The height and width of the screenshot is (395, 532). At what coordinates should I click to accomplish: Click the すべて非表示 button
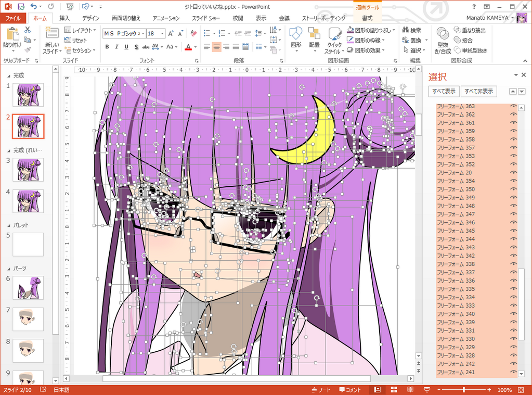pos(479,92)
